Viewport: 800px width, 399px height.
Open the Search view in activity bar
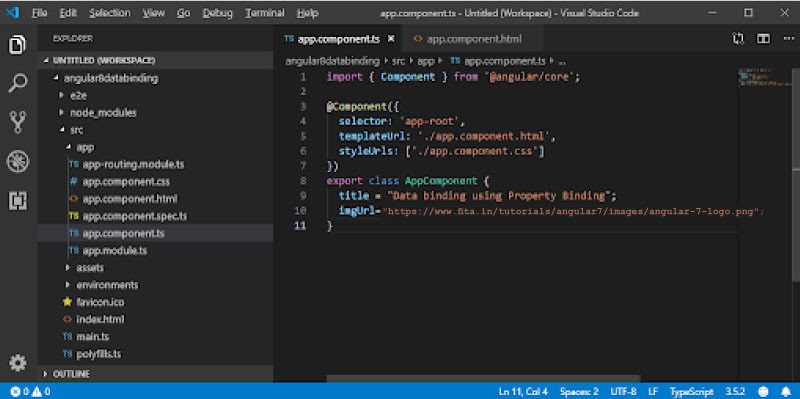[x=18, y=83]
